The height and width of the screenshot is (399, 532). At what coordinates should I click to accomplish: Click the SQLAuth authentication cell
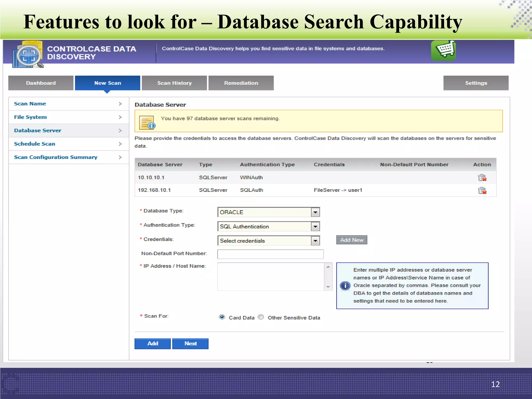click(x=251, y=190)
